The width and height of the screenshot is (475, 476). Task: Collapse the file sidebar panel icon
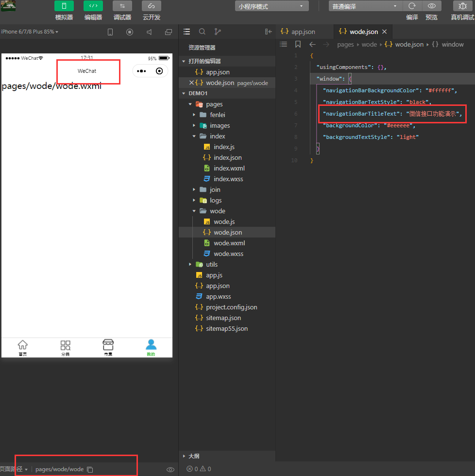coord(268,32)
